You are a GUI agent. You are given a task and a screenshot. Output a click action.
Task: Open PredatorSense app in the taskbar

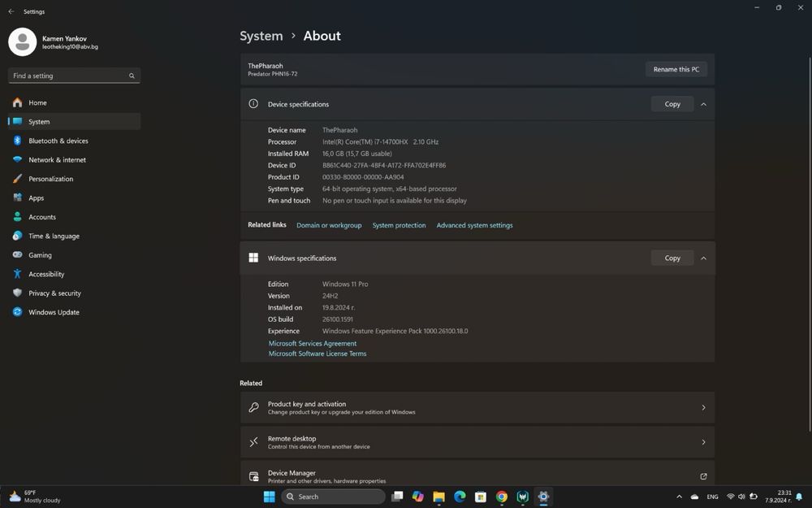click(x=522, y=497)
